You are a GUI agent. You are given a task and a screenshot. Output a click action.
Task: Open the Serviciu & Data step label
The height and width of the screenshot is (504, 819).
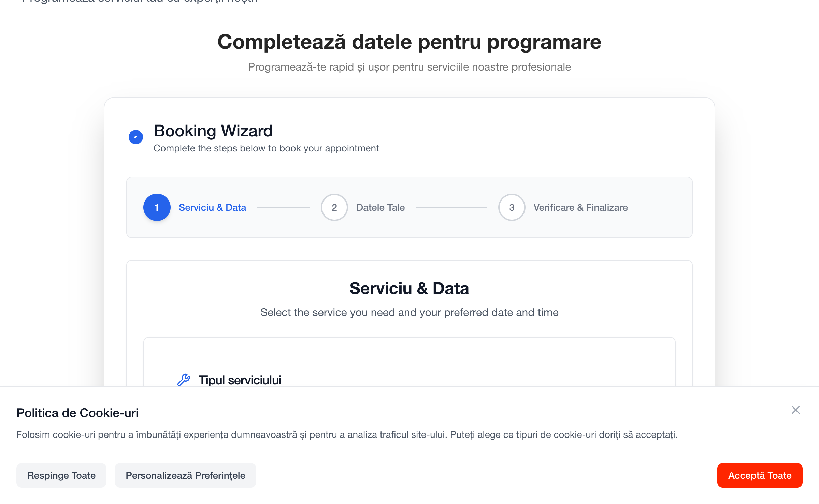[212, 207]
